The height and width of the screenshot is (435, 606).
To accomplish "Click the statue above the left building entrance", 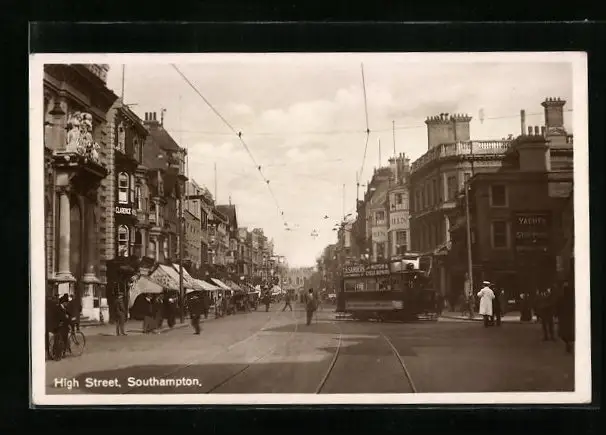I will [x=79, y=133].
